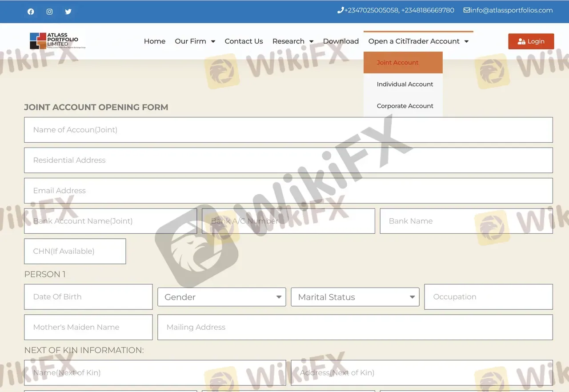This screenshot has width=569, height=392.
Task: Expand the Gender dropdown
Action: pos(221,297)
